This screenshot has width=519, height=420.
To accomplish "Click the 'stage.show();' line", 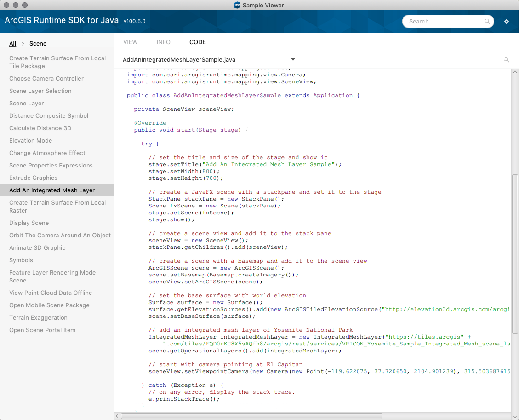I will pos(171,219).
